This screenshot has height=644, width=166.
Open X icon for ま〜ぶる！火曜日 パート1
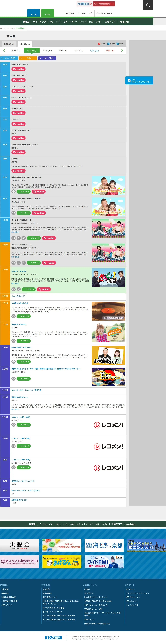[19, 238]
